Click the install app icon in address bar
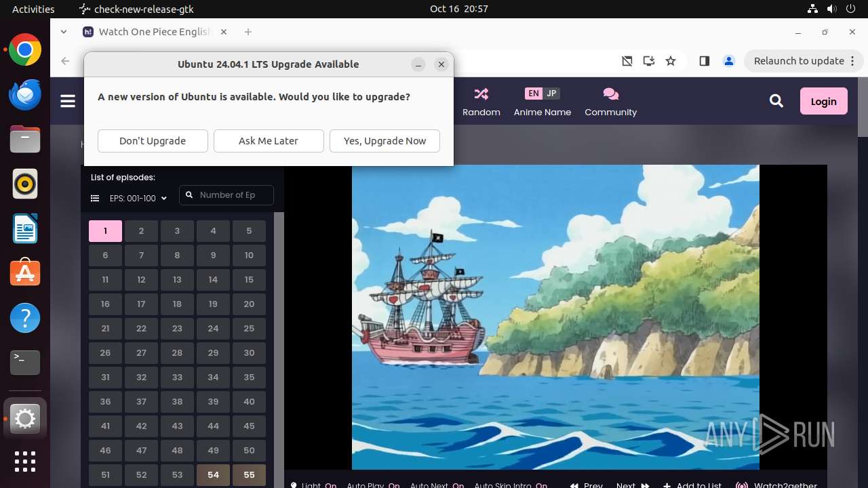 point(649,61)
